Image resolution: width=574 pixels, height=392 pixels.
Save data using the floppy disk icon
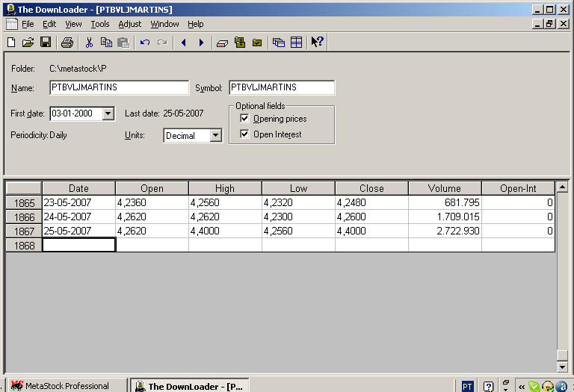click(x=45, y=43)
